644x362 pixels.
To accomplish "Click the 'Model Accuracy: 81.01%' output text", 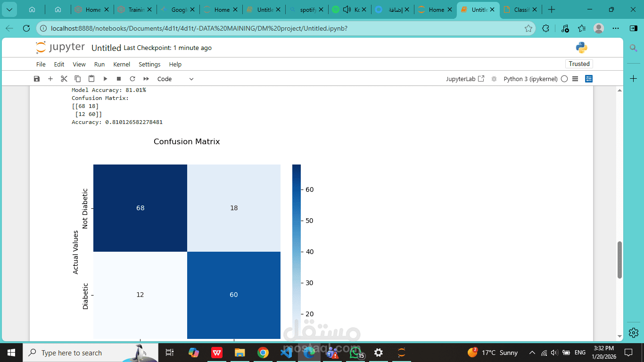I will click(x=109, y=90).
